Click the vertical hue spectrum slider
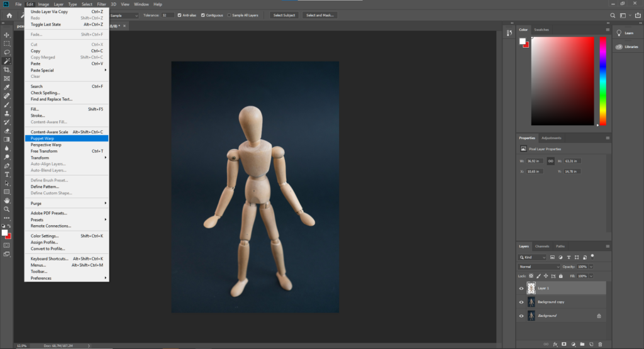The image size is (644, 349). pos(602,80)
